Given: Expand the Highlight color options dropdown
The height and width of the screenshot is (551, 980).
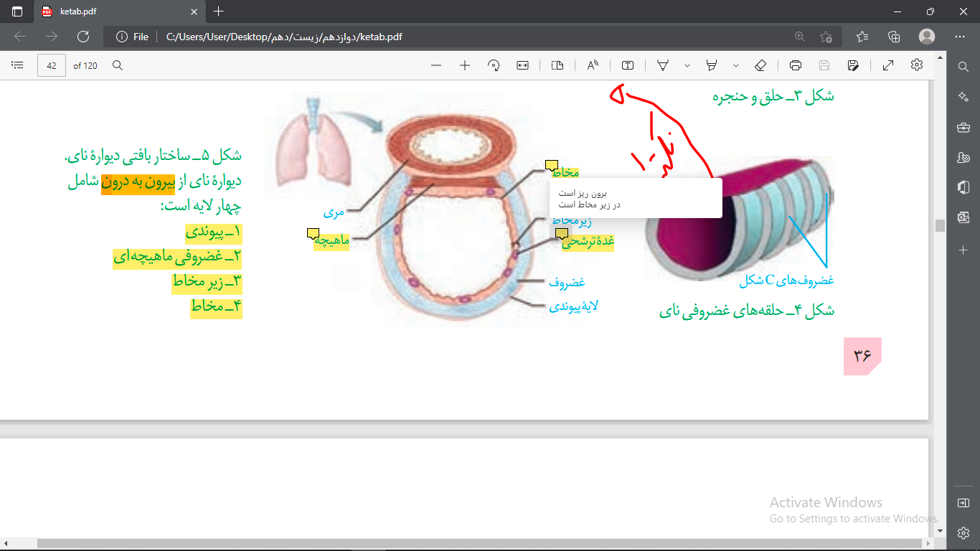Looking at the screenshot, I should tap(736, 65).
